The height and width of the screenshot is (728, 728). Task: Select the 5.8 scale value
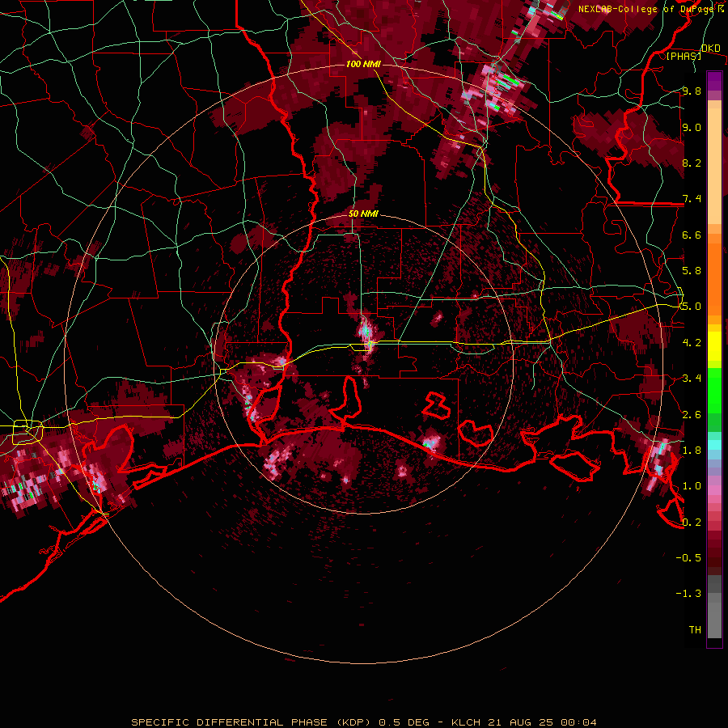coord(692,271)
